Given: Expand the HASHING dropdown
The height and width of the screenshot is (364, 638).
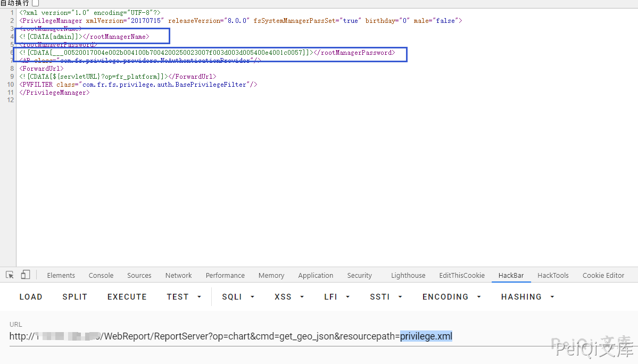Looking at the screenshot, I should 527,297.
